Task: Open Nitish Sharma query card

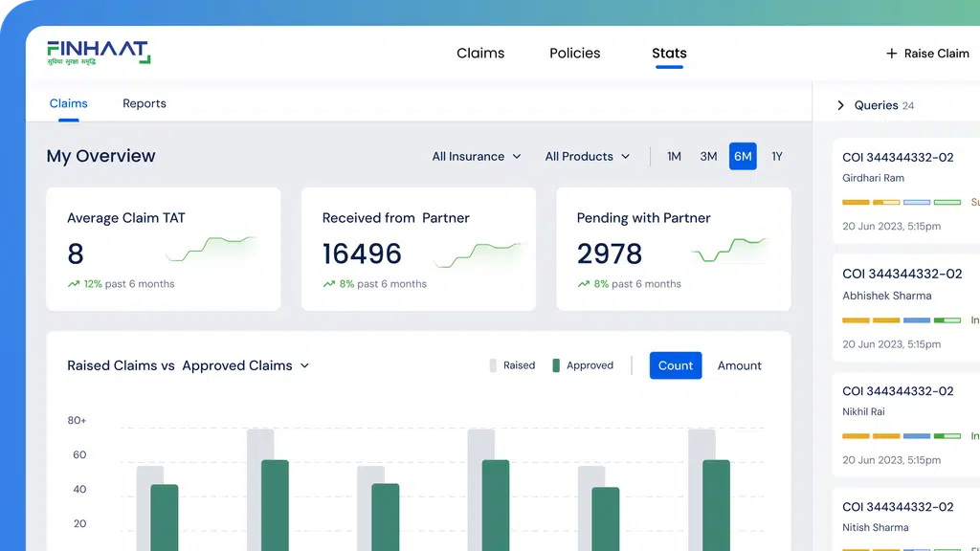Action: pos(906,519)
